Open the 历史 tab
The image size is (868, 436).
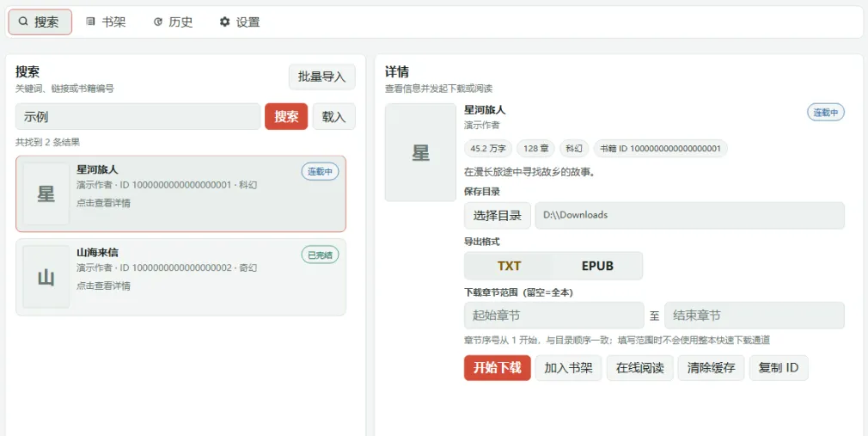click(x=174, y=22)
